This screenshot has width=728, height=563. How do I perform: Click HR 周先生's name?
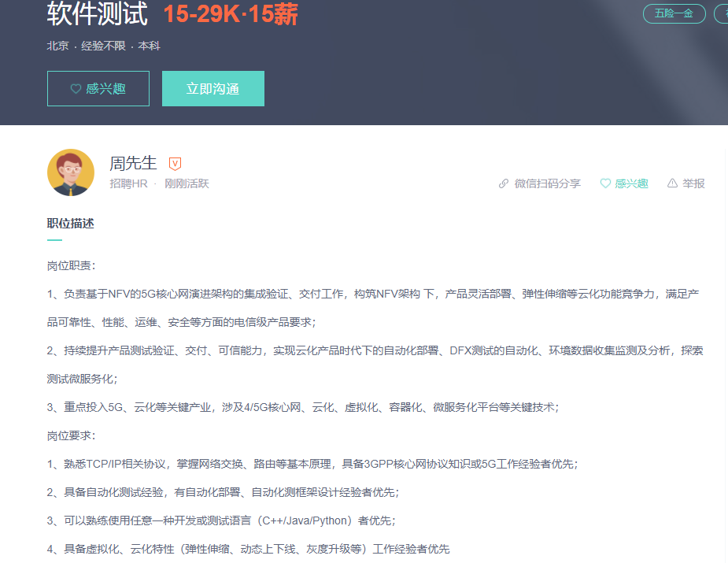(132, 163)
